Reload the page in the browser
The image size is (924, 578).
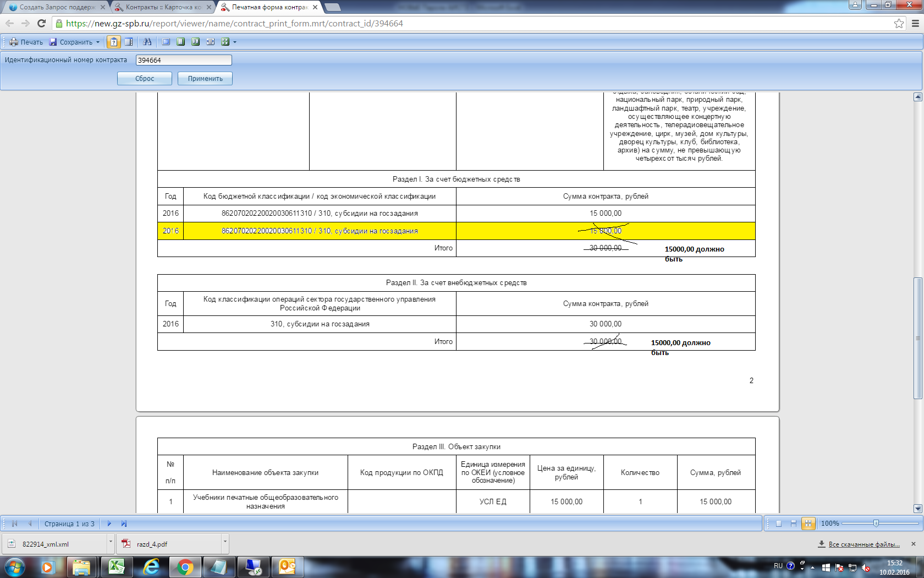pos(41,24)
